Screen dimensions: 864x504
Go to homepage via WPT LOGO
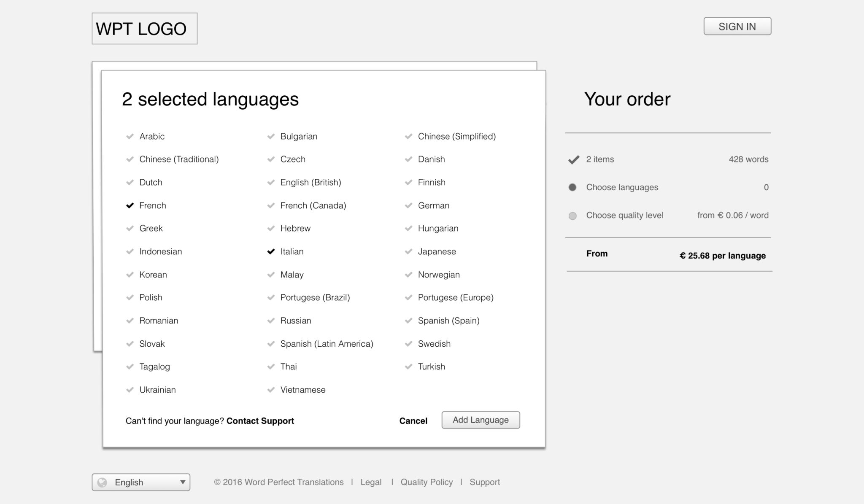click(145, 29)
